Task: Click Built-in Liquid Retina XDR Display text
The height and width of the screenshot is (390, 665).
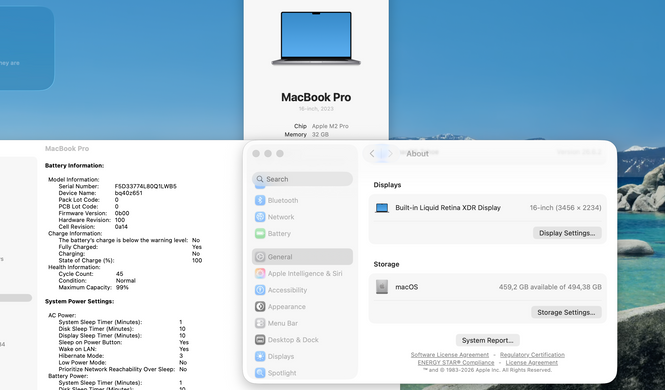Action: point(448,208)
